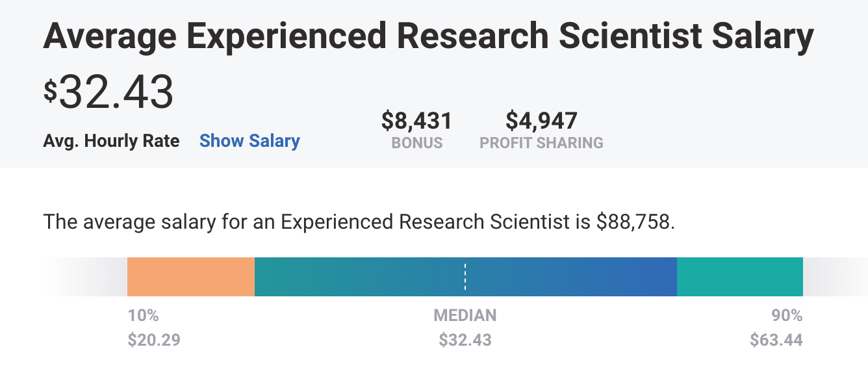Image resolution: width=868 pixels, height=373 pixels.
Task: Select the large $32.43 hourly rate figure
Action: point(109,92)
